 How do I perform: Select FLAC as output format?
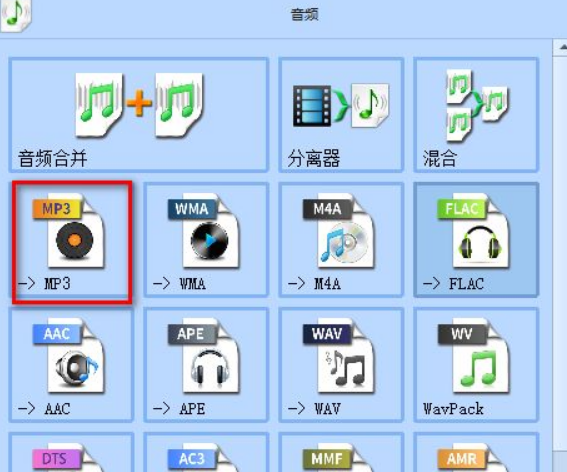(x=476, y=240)
